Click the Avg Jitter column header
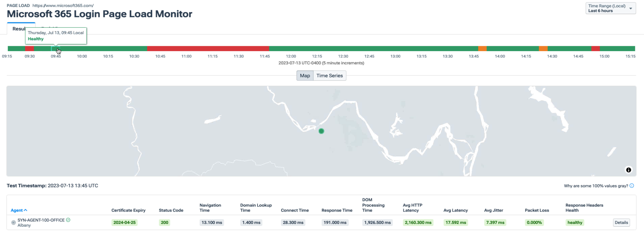The image size is (644, 236). click(494, 210)
